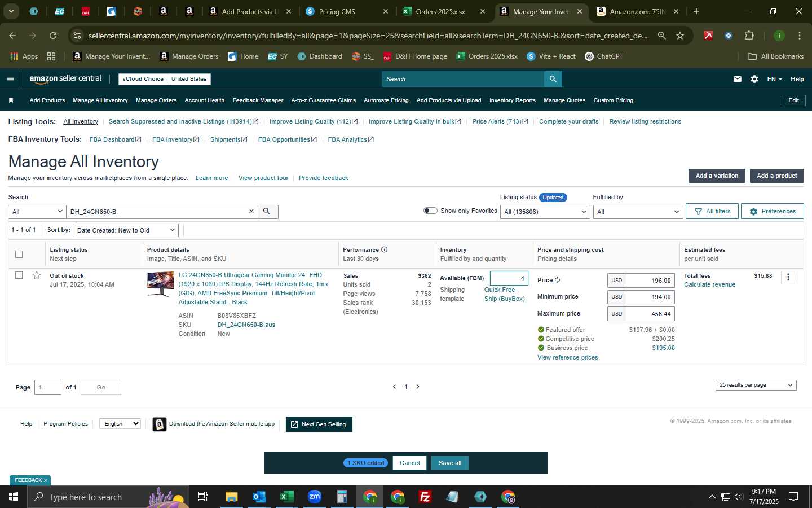Open Inventory Reports menu item
Viewport: 812px width, 508px height.
pyautogui.click(x=512, y=100)
